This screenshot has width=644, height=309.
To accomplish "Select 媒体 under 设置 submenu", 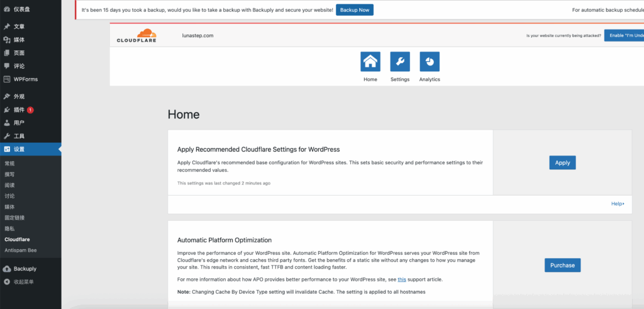I will pos(10,206).
